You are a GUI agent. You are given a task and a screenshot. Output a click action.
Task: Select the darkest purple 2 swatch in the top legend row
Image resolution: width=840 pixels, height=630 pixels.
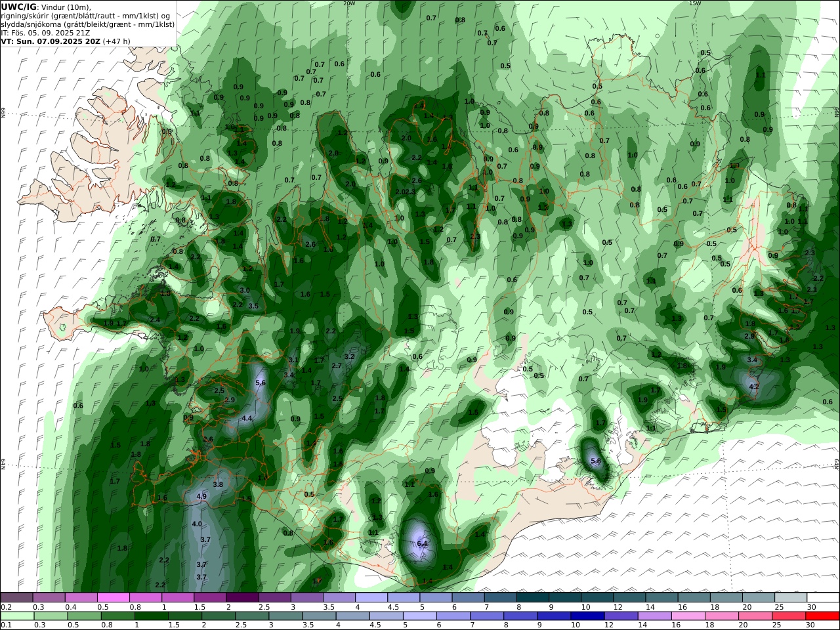coord(242,597)
